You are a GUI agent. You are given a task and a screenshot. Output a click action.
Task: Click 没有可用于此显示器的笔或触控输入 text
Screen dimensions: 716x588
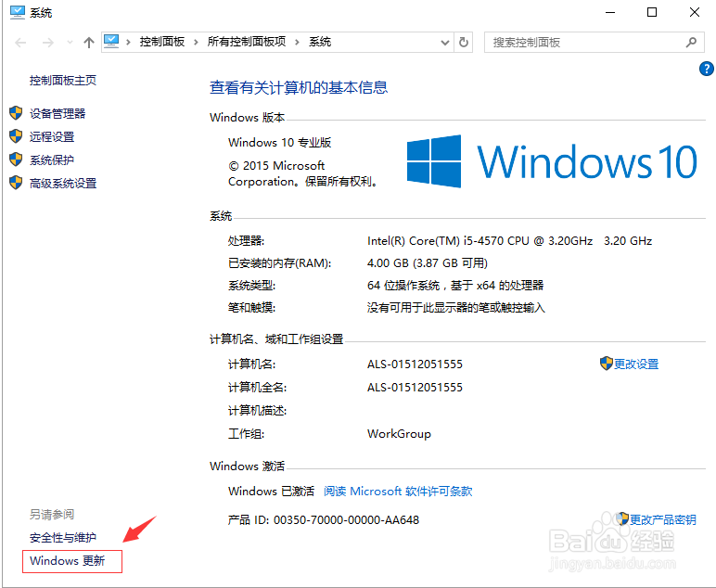(x=456, y=308)
